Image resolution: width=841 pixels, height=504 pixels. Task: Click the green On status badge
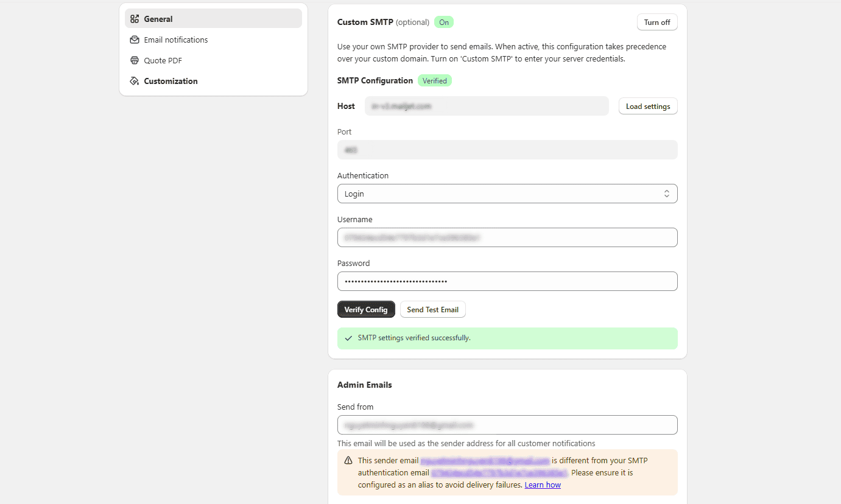tap(444, 23)
